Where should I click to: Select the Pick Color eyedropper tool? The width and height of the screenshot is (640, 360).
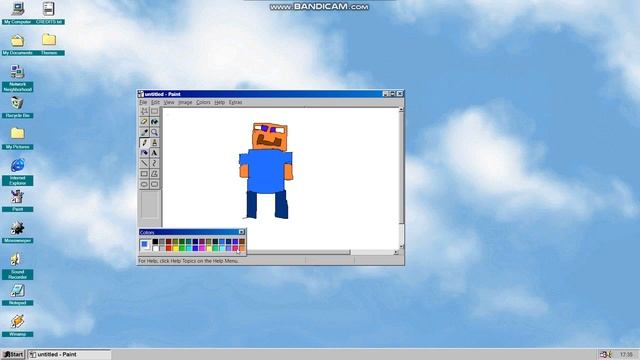[x=144, y=132]
